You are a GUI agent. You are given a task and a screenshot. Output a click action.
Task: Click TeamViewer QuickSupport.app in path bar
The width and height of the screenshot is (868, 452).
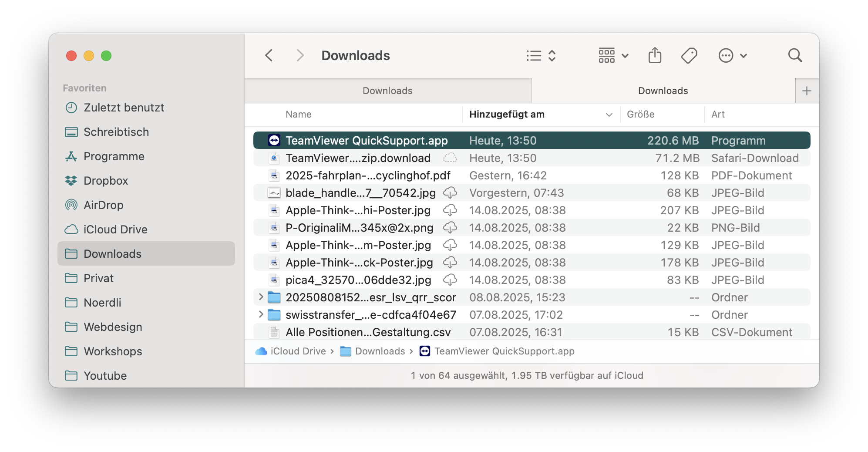(497, 351)
